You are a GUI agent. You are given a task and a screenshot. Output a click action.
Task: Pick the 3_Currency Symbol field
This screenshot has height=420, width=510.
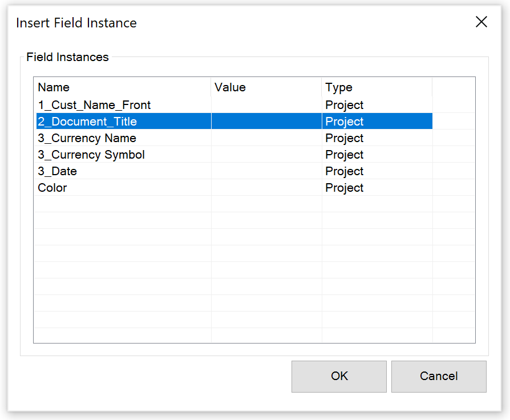234,155
